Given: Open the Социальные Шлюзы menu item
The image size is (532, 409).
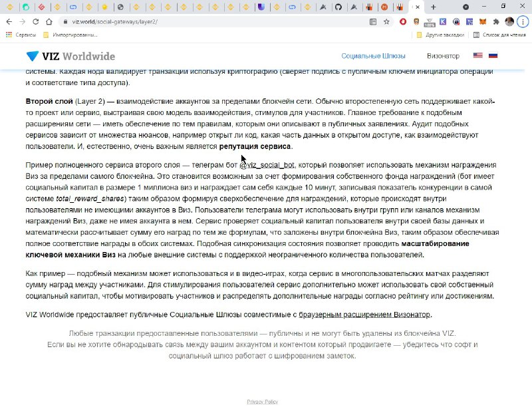Looking at the screenshot, I should pyautogui.click(x=373, y=56).
